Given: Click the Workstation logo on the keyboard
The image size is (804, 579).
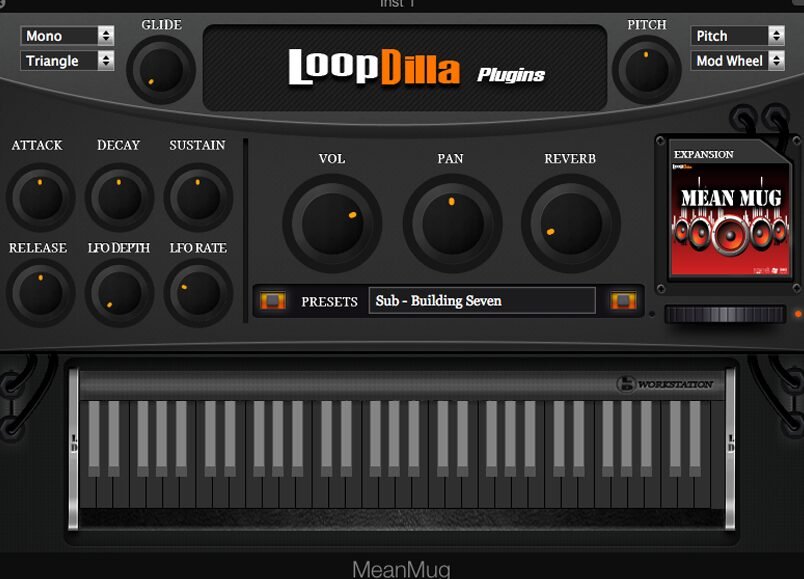Looking at the screenshot, I should point(665,384).
